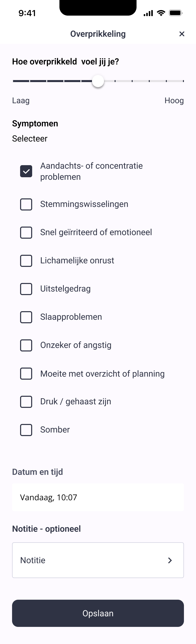The image size is (196, 644).
Task: Check the Stemmingswisselingen checkbox
Action: pyautogui.click(x=26, y=204)
